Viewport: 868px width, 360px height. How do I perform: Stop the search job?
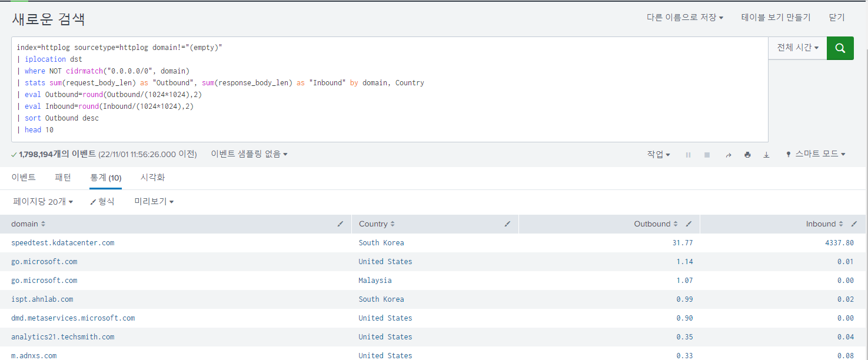707,155
